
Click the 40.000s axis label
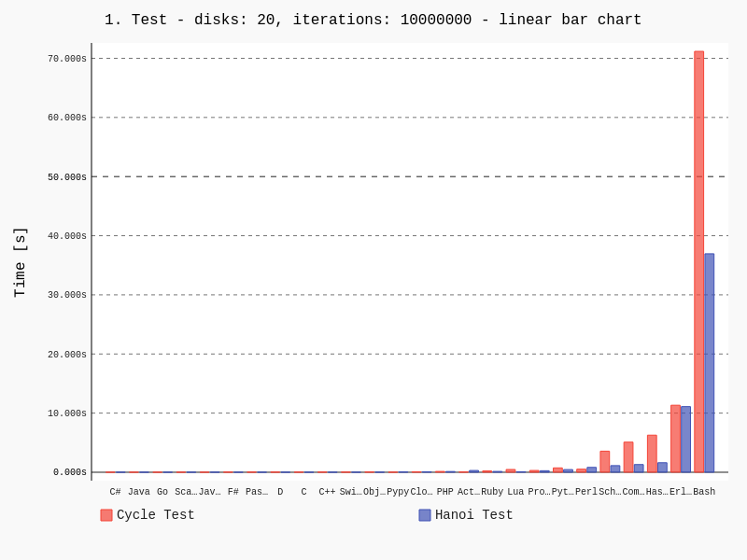[66, 236]
